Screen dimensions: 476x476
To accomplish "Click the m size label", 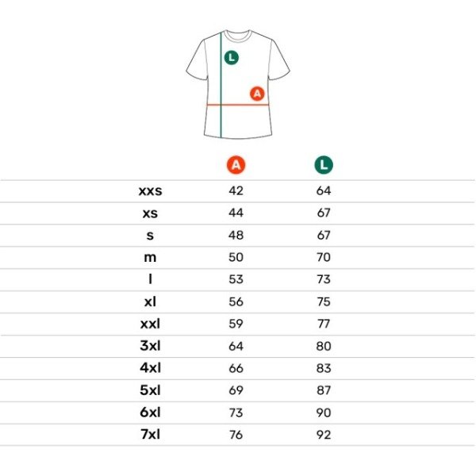I will click(x=150, y=257).
